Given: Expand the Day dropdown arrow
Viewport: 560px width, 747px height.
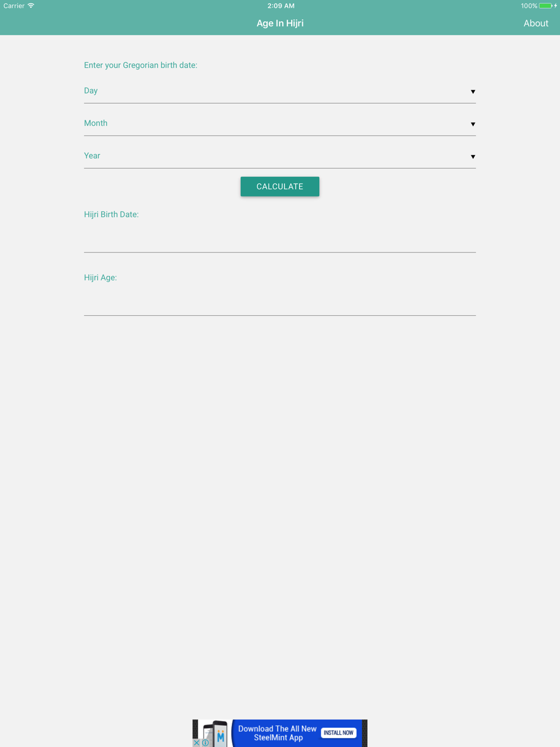Looking at the screenshot, I should pyautogui.click(x=473, y=91).
